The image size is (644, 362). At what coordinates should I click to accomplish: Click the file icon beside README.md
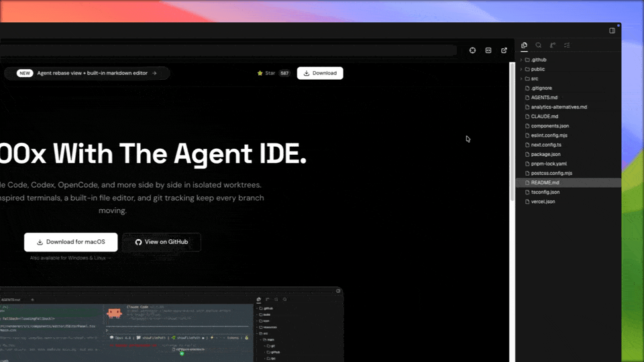[x=527, y=182]
